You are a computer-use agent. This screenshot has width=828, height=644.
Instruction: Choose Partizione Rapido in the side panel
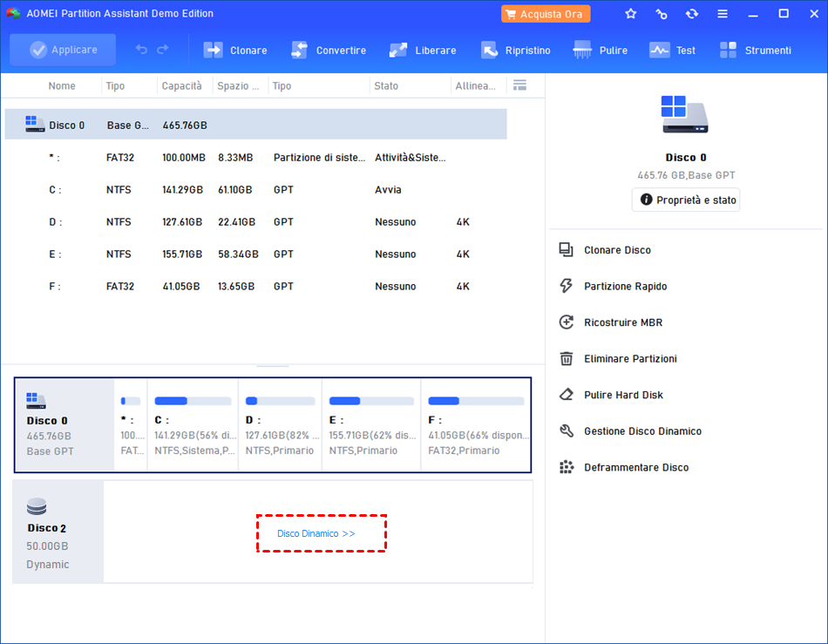(625, 286)
